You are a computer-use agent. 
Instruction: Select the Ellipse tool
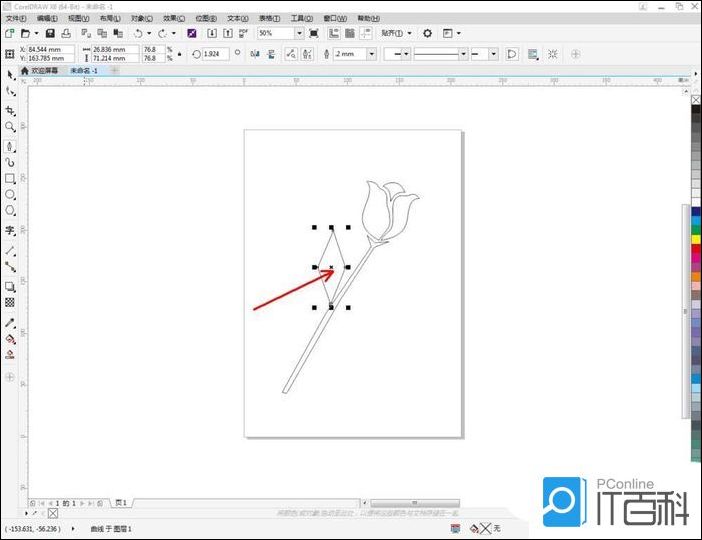pos(10,194)
